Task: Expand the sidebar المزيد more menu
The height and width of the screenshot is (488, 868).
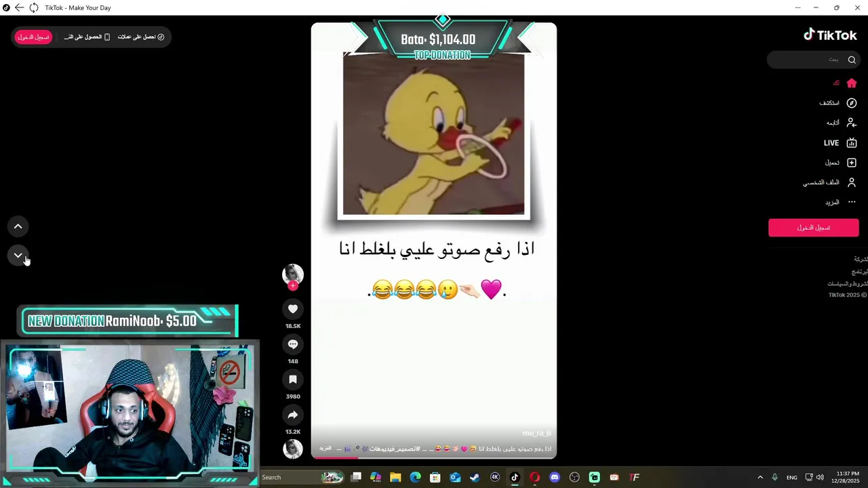Action: [841, 202]
